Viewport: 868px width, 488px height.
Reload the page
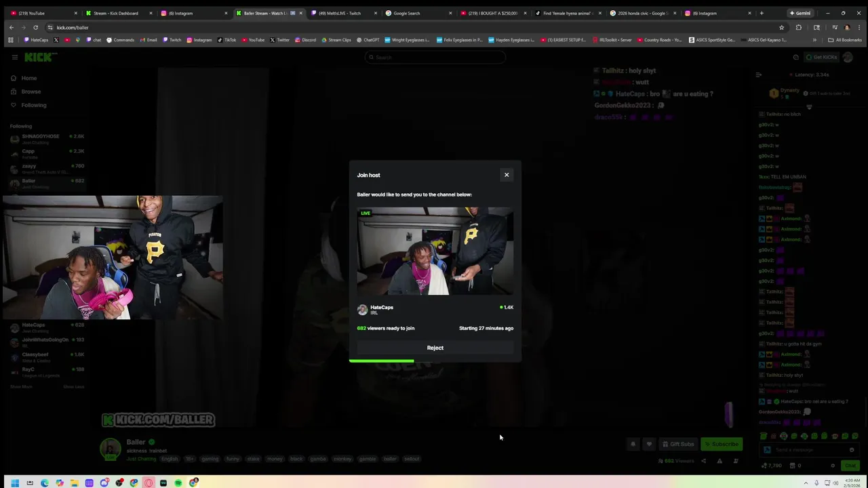pyautogui.click(x=35, y=27)
